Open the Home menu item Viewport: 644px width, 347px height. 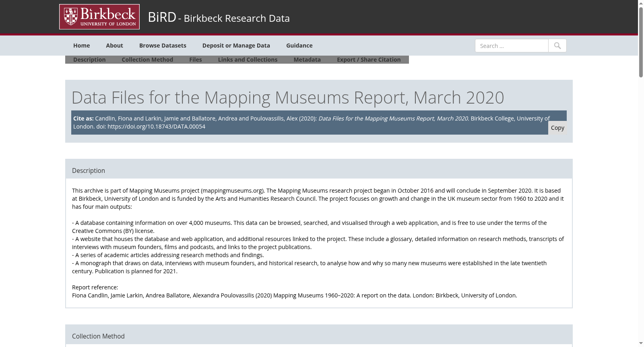[x=82, y=46]
